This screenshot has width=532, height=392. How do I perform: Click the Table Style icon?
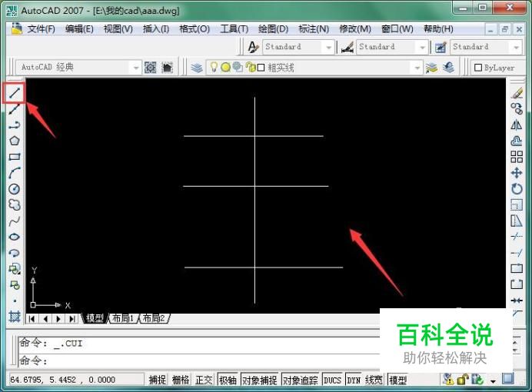[x=441, y=47]
